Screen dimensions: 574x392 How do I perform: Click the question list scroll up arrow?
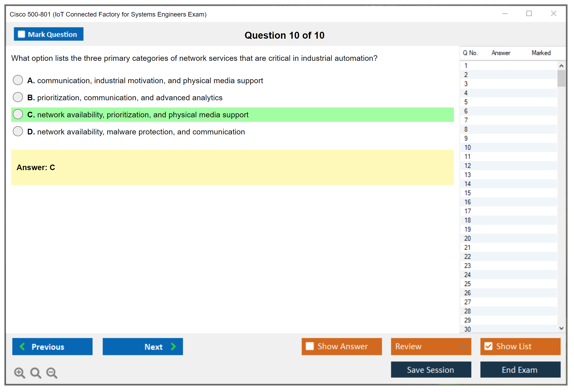point(561,66)
